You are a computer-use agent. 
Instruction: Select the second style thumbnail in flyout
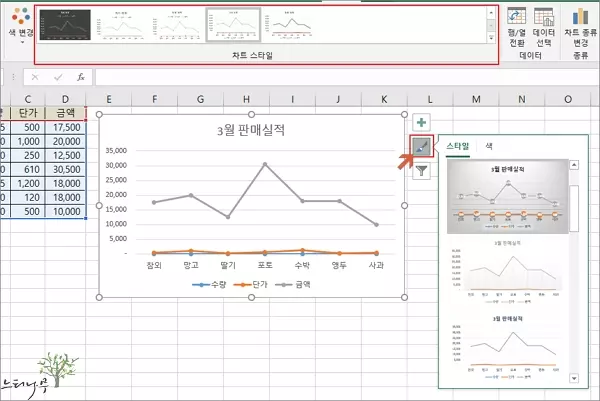point(508,271)
